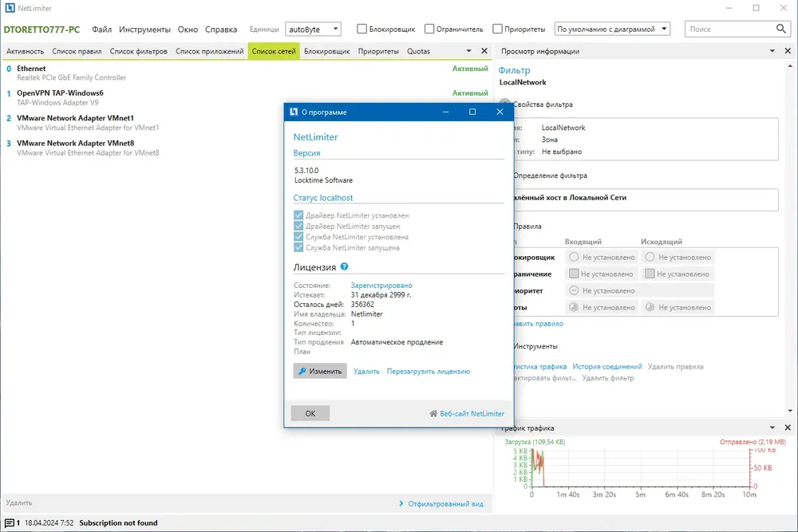Open the autoByte units dropdown
798x532 pixels.
tap(313, 29)
